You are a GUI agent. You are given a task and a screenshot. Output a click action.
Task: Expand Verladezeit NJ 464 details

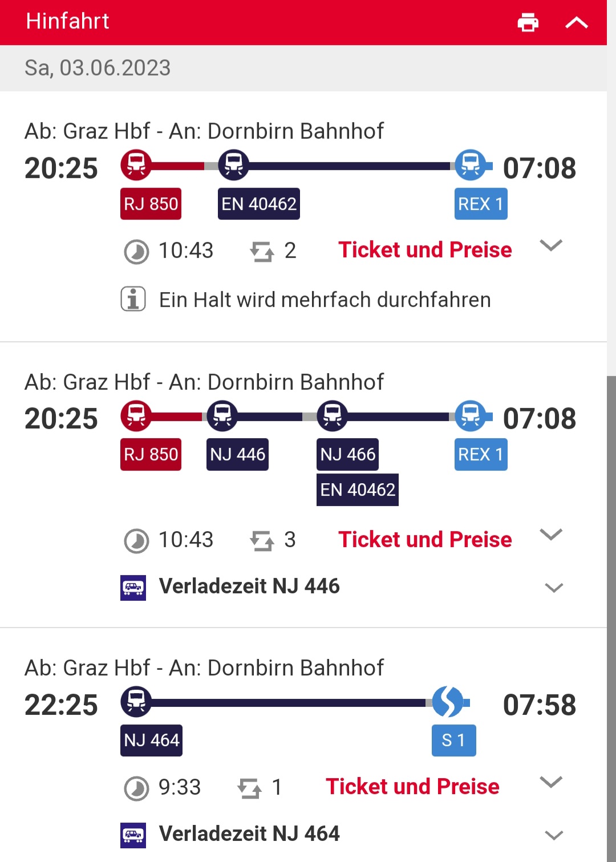coord(554,835)
